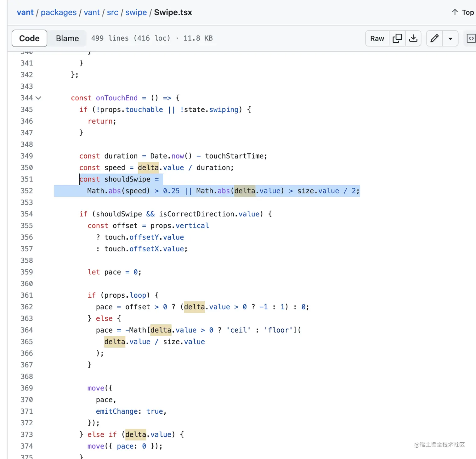Collapse the onTouchEnd function at line 344
476x459 pixels.
(38, 98)
